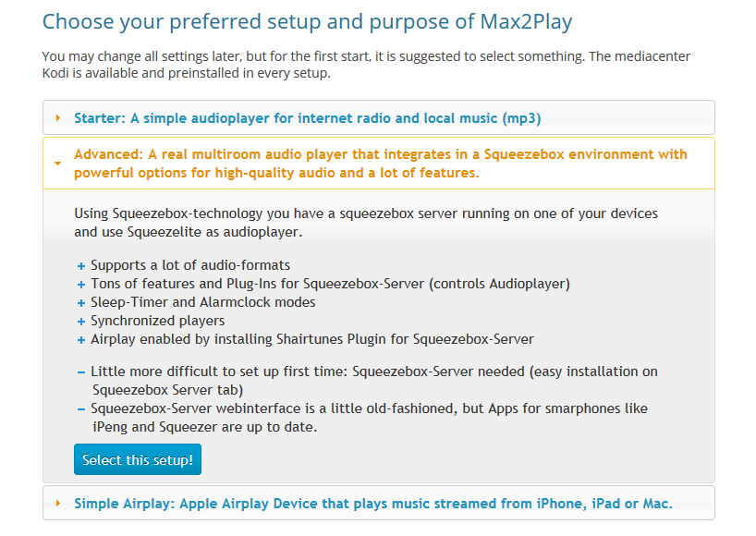Open Starter simple audioplayer section header
756x536 pixels.
pyautogui.click(x=307, y=118)
